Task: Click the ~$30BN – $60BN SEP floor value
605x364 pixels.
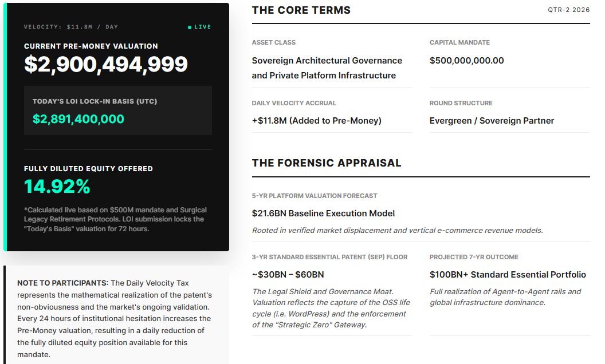Action: 288,275
